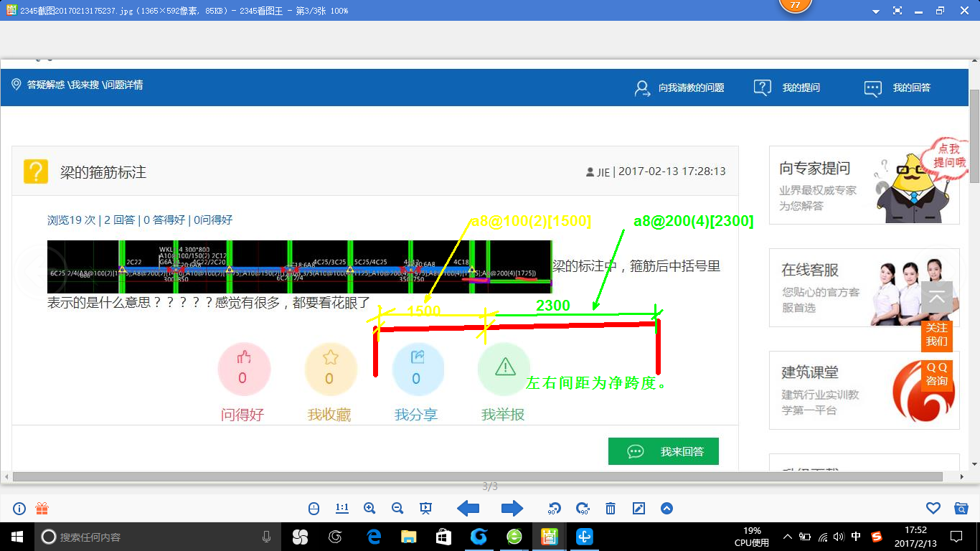
Task: Zoom in with the magnifier plus icon
Action: pos(369,509)
